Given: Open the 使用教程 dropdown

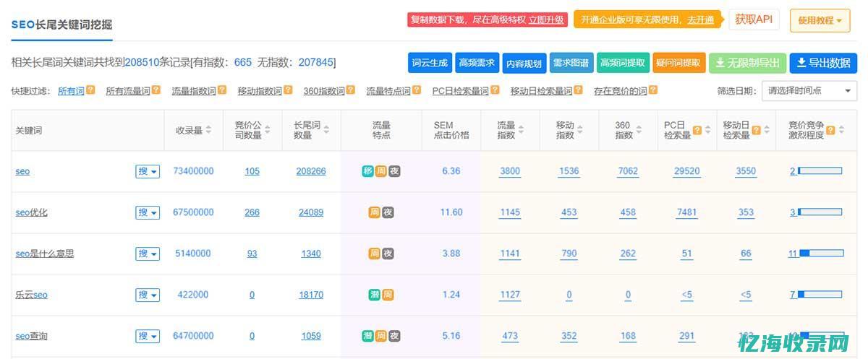Looking at the screenshot, I should pos(820,20).
